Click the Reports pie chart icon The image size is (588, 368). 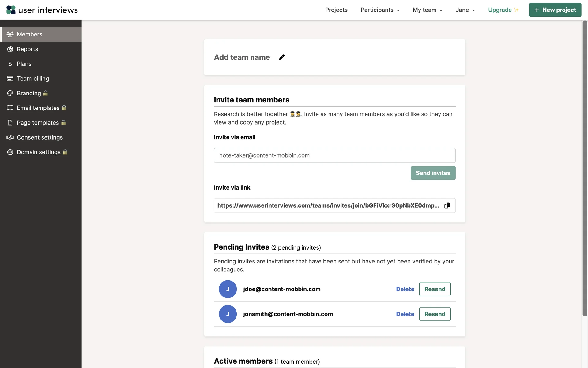click(10, 49)
